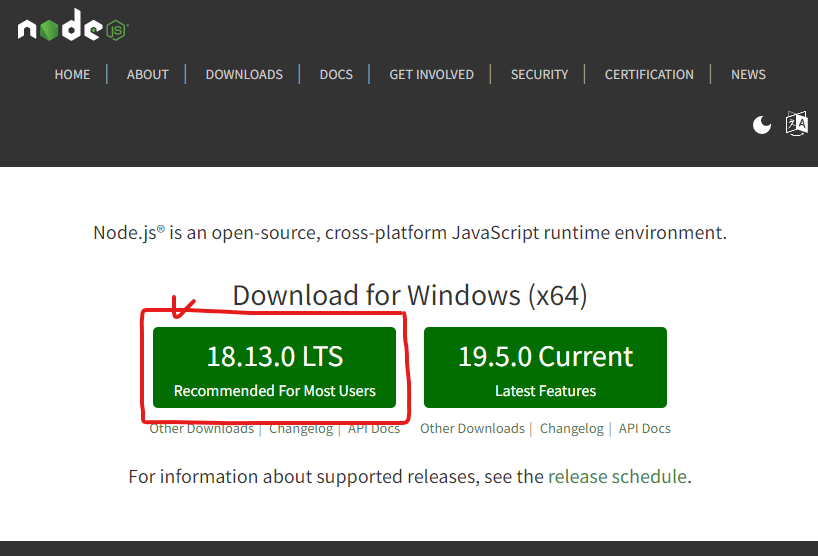Open the CERTIFICATION page
The width and height of the screenshot is (818, 556).
click(x=649, y=75)
